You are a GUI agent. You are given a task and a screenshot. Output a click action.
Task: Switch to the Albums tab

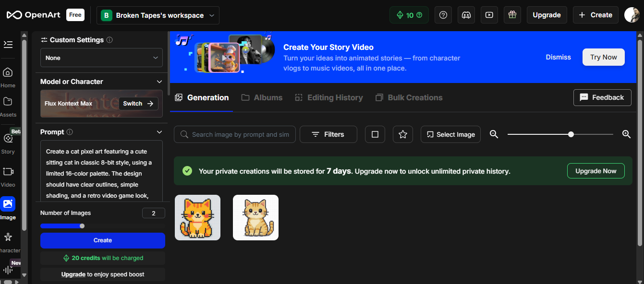point(262,97)
